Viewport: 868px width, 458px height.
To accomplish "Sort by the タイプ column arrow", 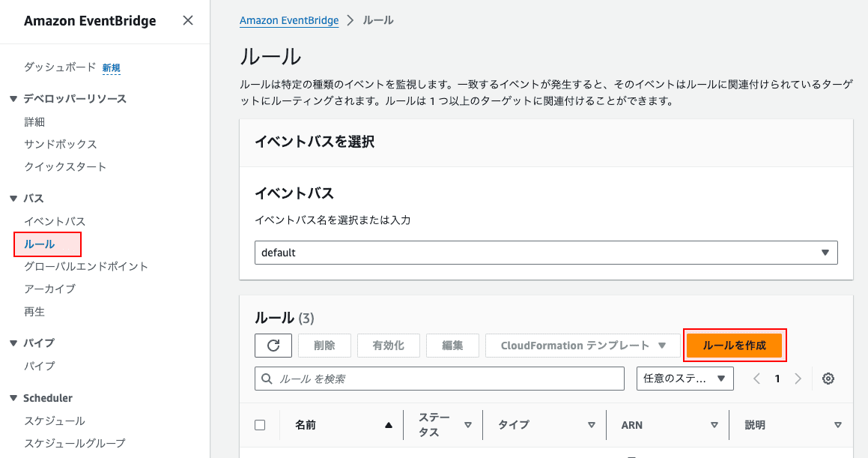I will tap(591, 425).
